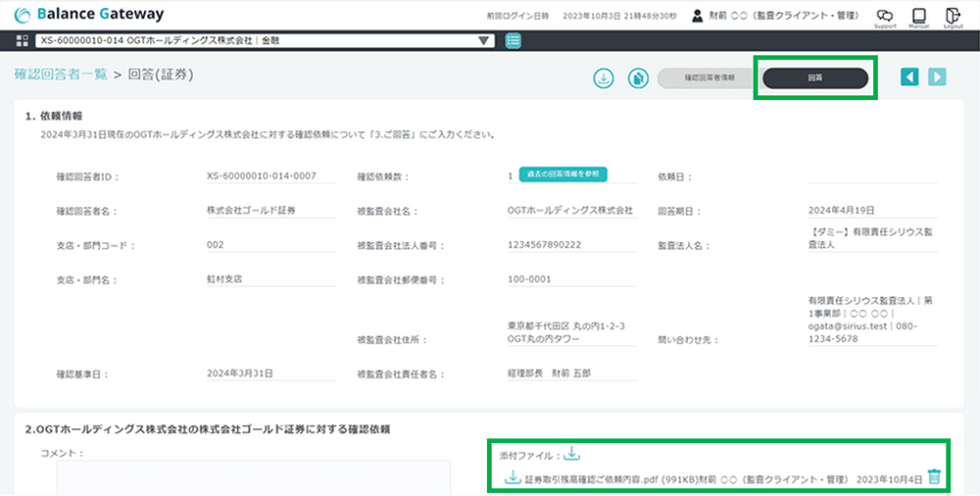Switch to the 確認回答者情報 tab

point(710,77)
